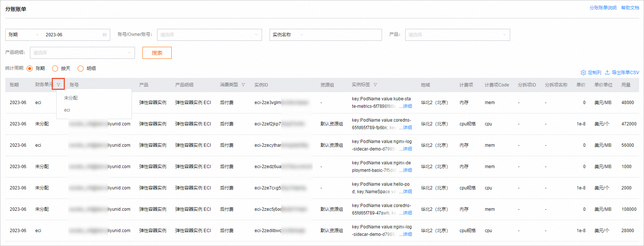644x246 pixels.
Task: Open the 实例名称 selector dropdown
Action: pyautogui.click(x=288, y=35)
